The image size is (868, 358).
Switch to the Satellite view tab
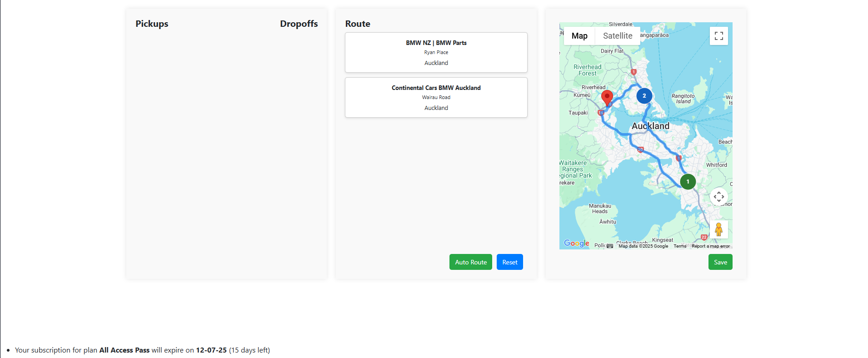(x=618, y=36)
